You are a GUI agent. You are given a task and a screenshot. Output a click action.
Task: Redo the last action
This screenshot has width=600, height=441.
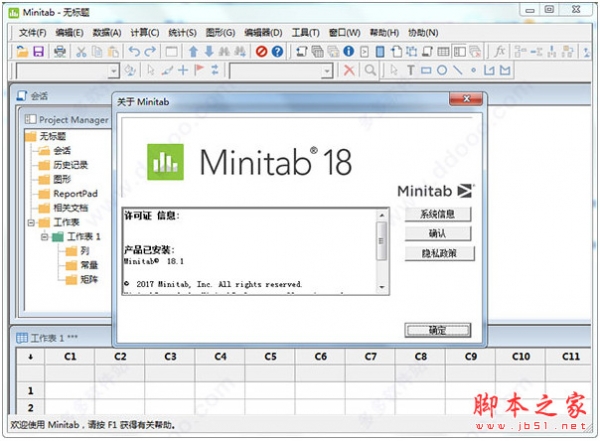click(x=150, y=51)
